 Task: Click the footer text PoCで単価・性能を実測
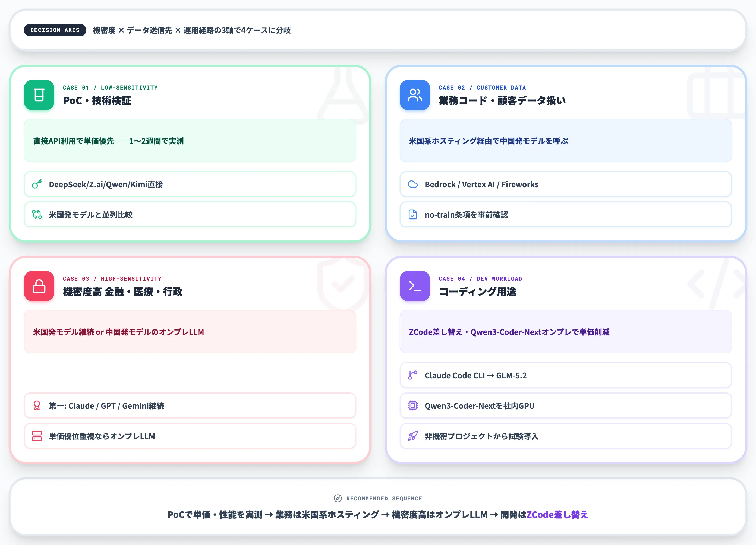click(x=215, y=515)
